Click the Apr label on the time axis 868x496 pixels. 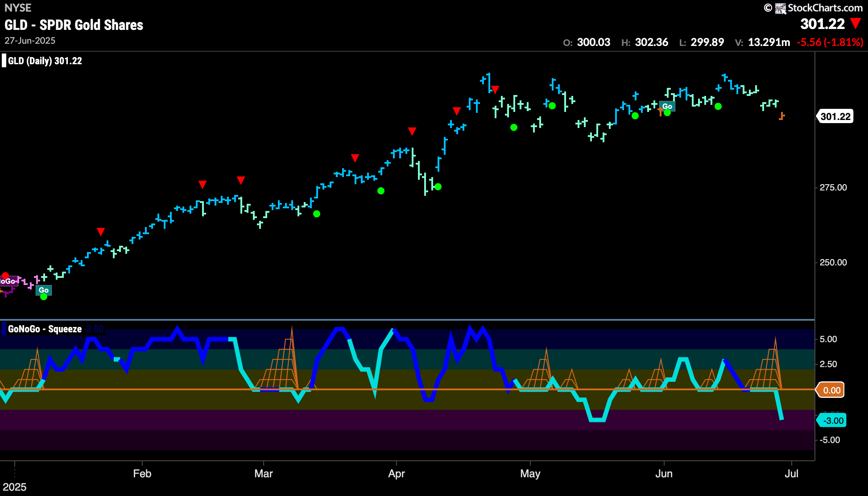(397, 474)
